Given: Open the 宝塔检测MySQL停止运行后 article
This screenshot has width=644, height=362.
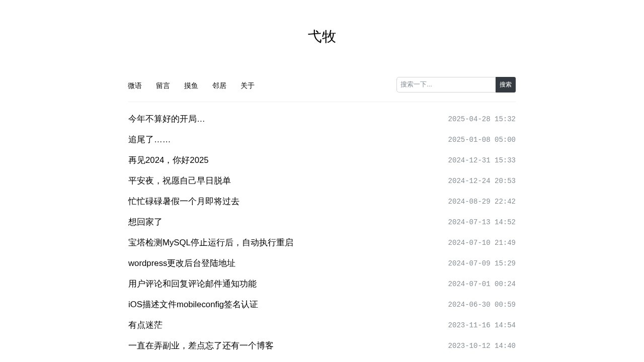Looking at the screenshot, I should tap(211, 242).
